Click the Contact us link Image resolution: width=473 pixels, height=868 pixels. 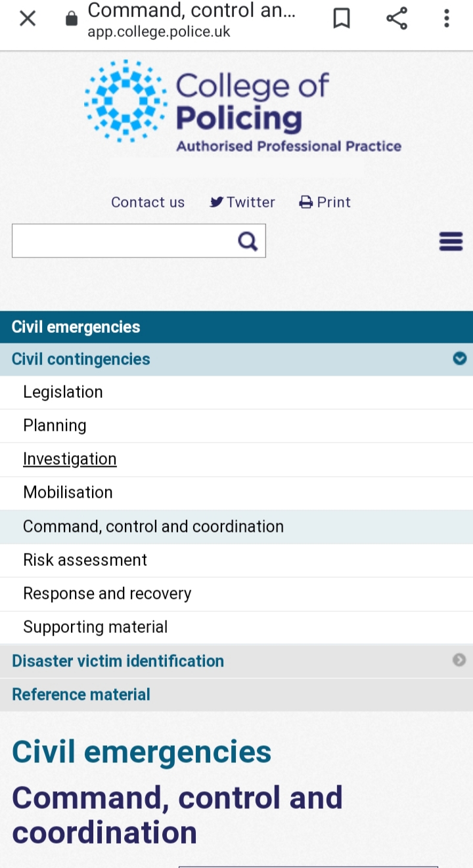148,202
